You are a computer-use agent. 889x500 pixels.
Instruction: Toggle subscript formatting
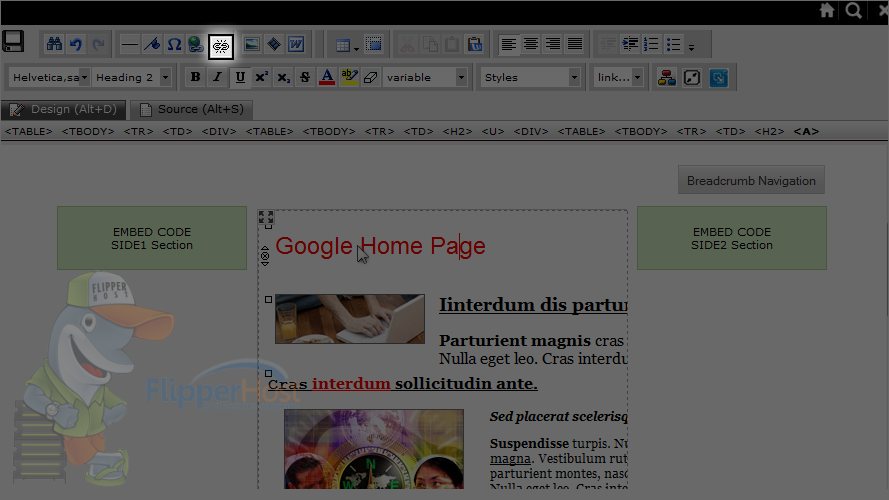click(283, 77)
